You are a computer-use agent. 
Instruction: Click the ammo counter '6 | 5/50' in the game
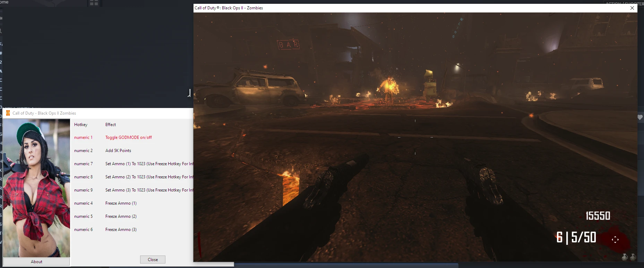576,238
